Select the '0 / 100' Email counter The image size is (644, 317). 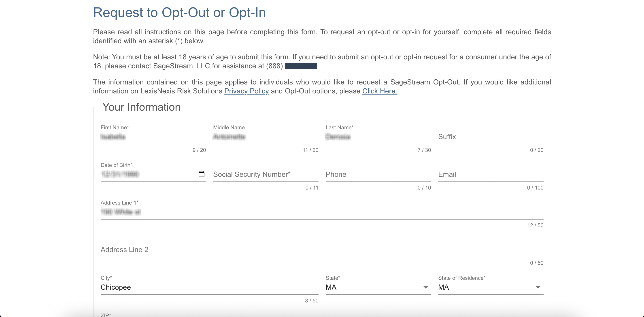click(535, 188)
